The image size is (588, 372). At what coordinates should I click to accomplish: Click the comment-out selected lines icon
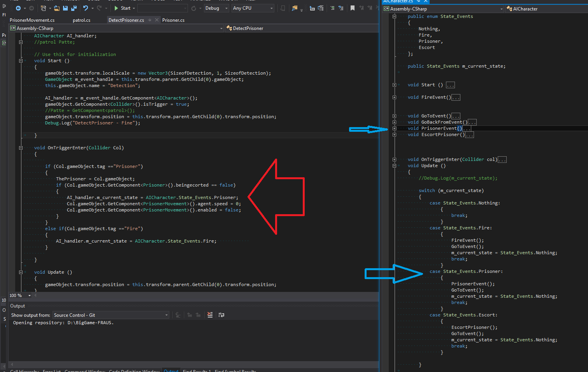pos(332,8)
